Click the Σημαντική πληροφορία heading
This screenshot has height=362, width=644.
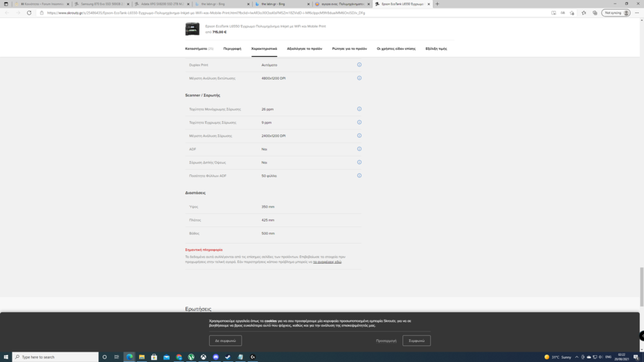(204, 250)
